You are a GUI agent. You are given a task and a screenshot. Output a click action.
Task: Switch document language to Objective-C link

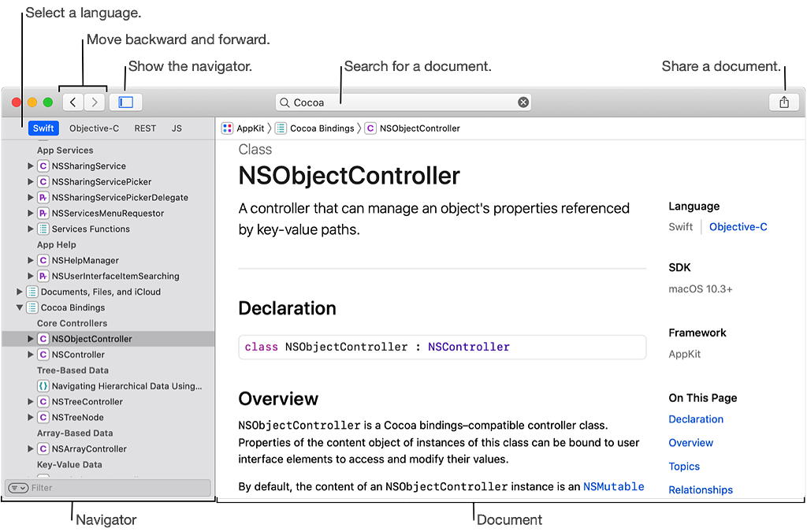(738, 227)
